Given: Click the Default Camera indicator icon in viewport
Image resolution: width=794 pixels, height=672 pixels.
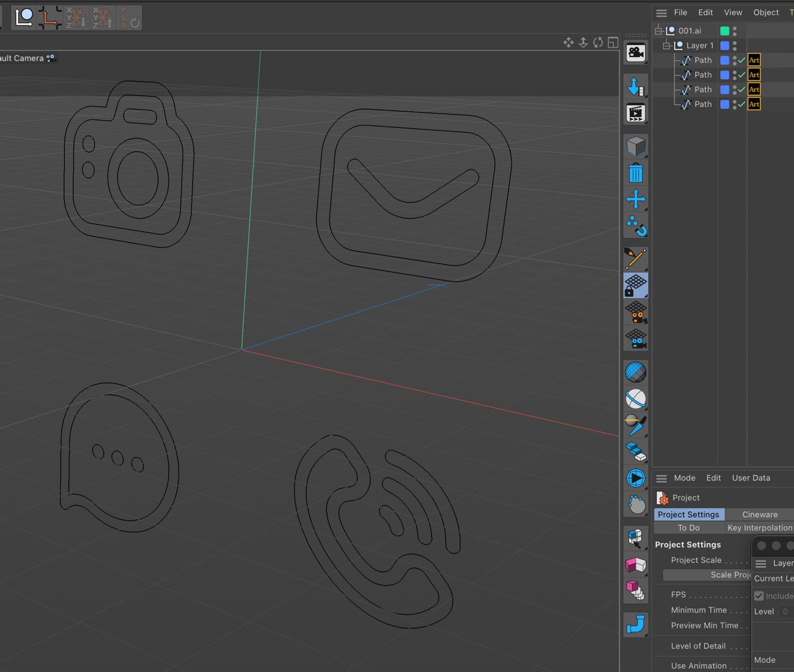Looking at the screenshot, I should click(x=51, y=58).
